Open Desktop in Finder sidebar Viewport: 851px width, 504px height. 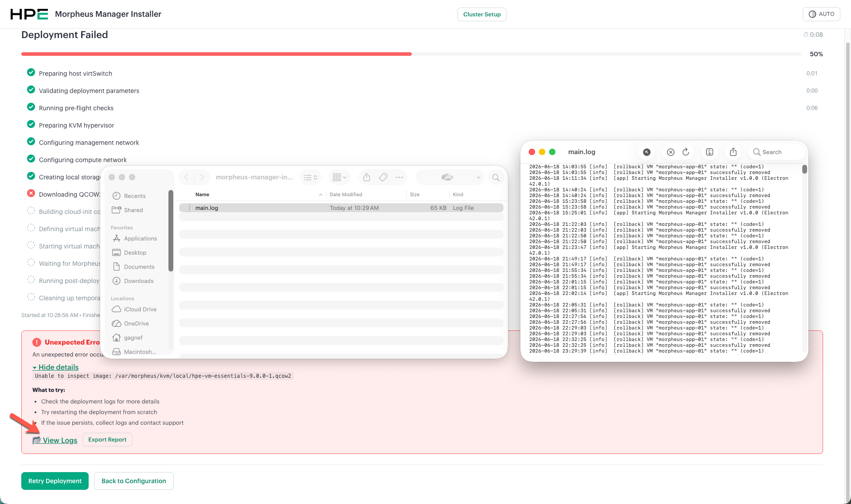coord(135,252)
